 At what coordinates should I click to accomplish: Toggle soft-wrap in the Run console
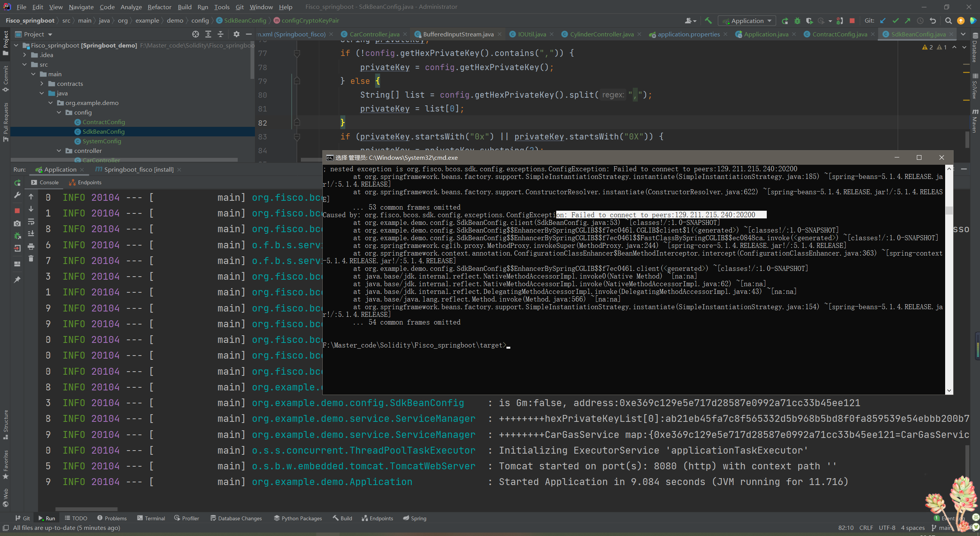(x=31, y=222)
